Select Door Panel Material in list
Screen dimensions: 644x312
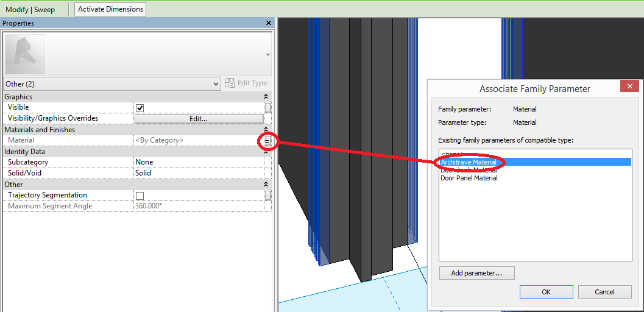click(x=469, y=178)
